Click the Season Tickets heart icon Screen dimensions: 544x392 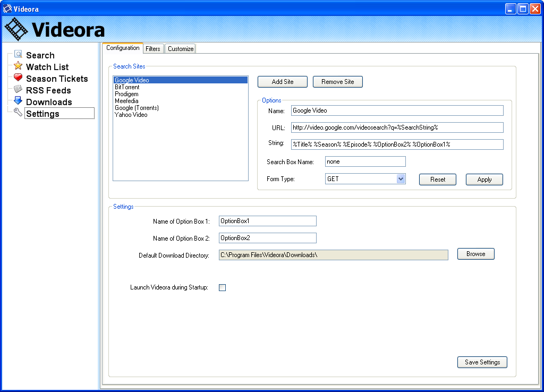18,78
